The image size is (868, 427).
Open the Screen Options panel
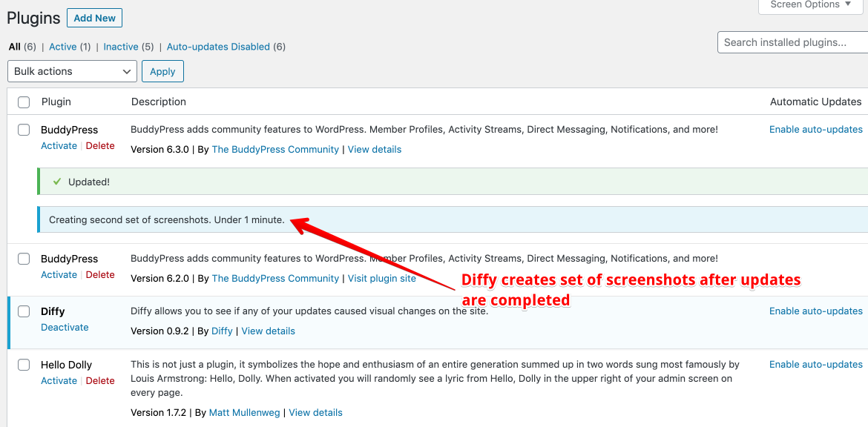(811, 5)
